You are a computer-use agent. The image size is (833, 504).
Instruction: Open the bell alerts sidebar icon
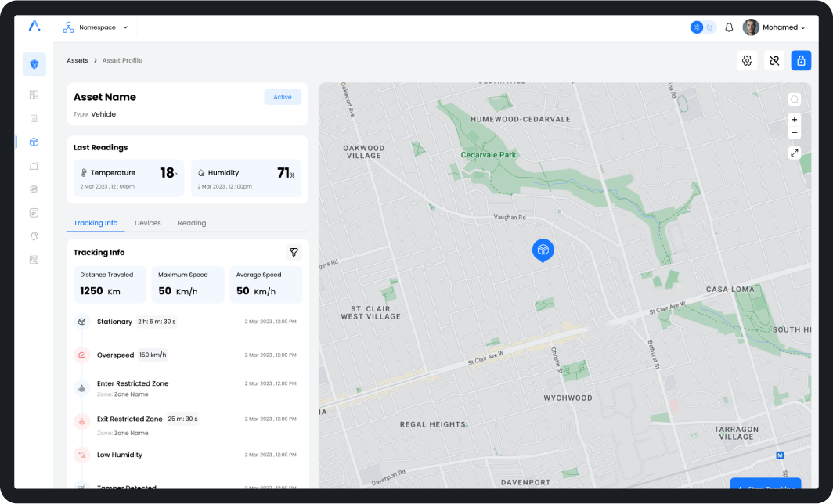pyautogui.click(x=34, y=236)
